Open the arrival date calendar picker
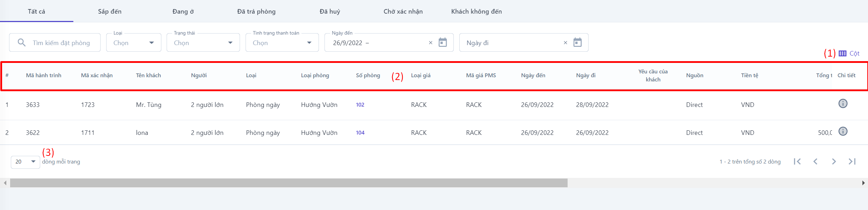The width and height of the screenshot is (868, 210). tap(443, 43)
